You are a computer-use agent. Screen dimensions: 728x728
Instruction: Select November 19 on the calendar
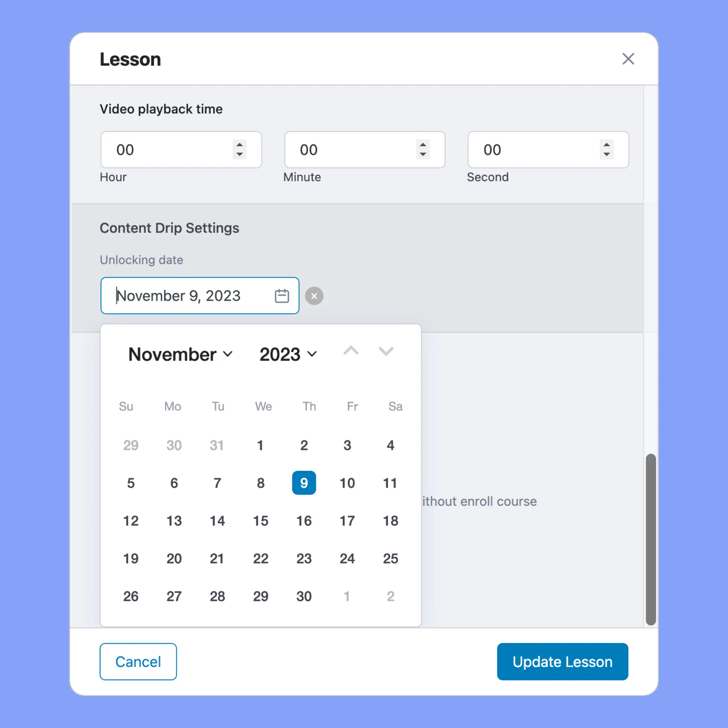(131, 559)
